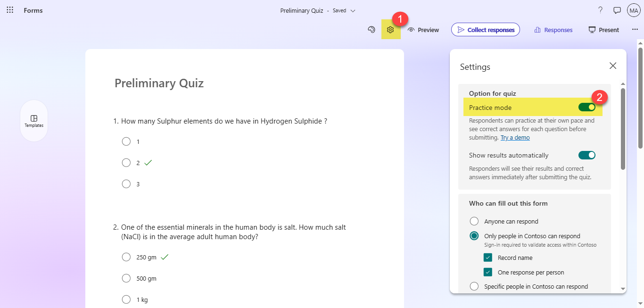Uncheck One response per person
This screenshot has height=308, width=644.
[x=488, y=272]
